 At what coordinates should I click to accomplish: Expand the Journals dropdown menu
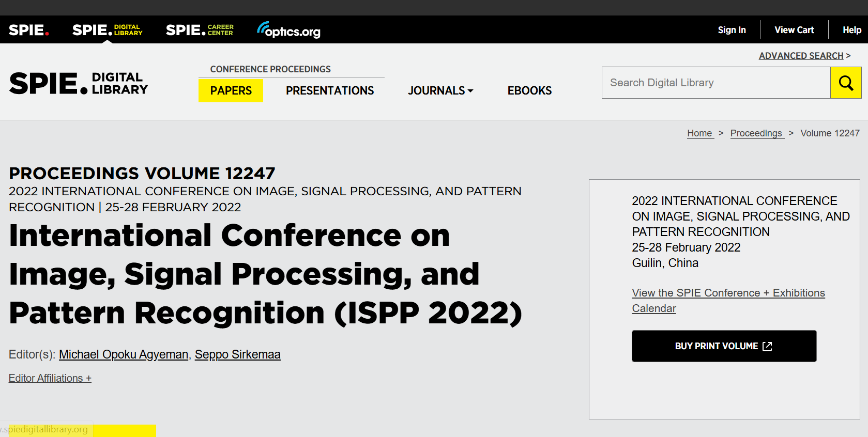(440, 90)
